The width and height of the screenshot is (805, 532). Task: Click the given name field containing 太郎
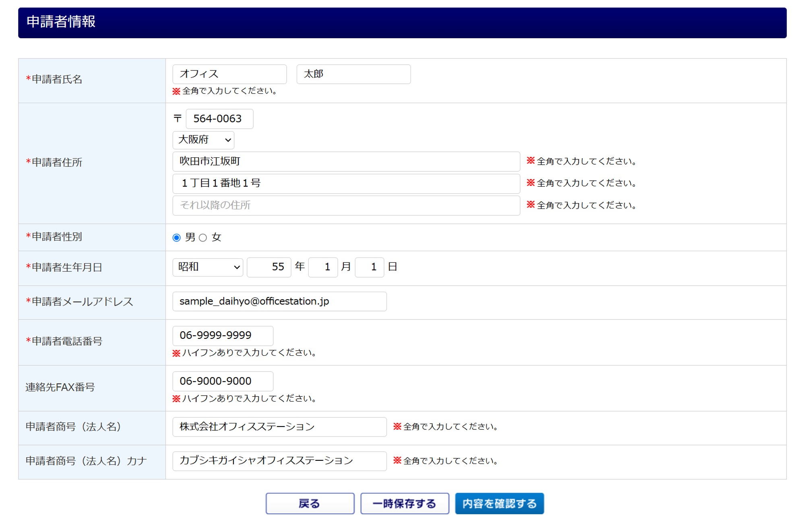click(x=353, y=74)
